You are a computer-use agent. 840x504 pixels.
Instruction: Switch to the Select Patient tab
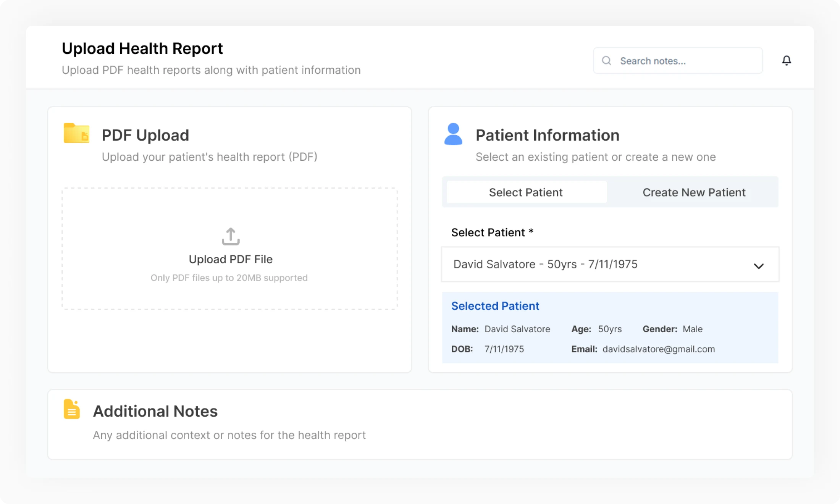[525, 192]
